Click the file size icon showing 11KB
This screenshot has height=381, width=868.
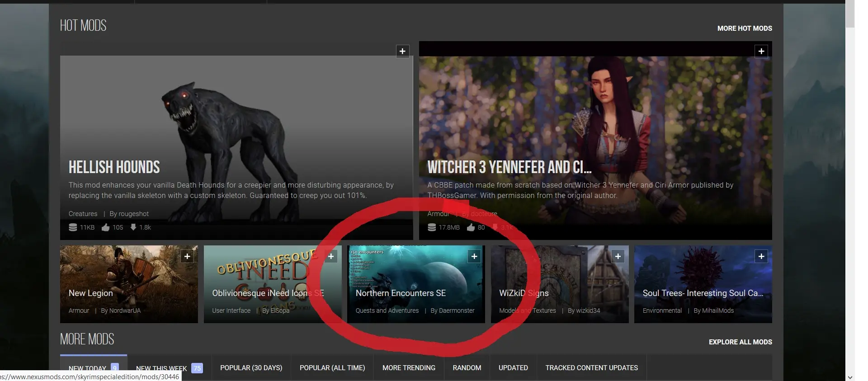pyautogui.click(x=73, y=227)
